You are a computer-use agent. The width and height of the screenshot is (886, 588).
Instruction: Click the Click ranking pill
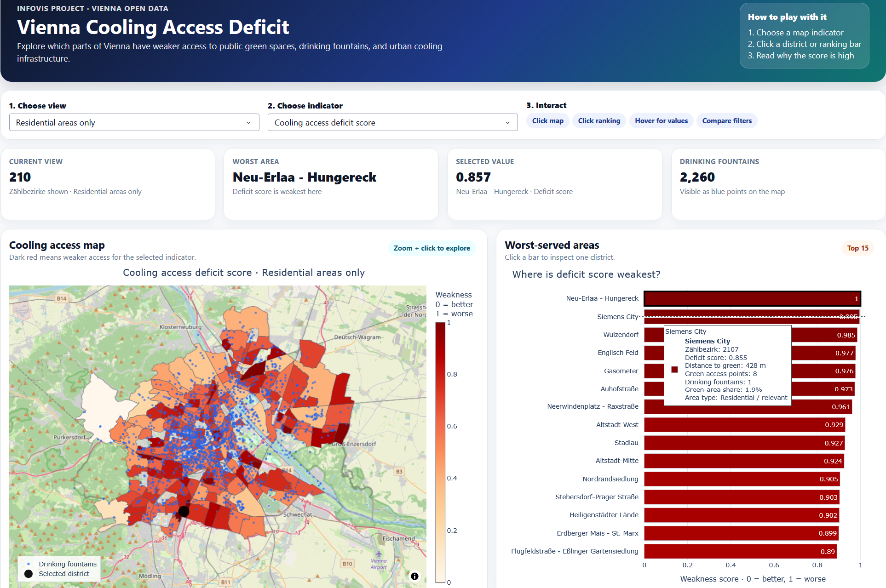[599, 121]
